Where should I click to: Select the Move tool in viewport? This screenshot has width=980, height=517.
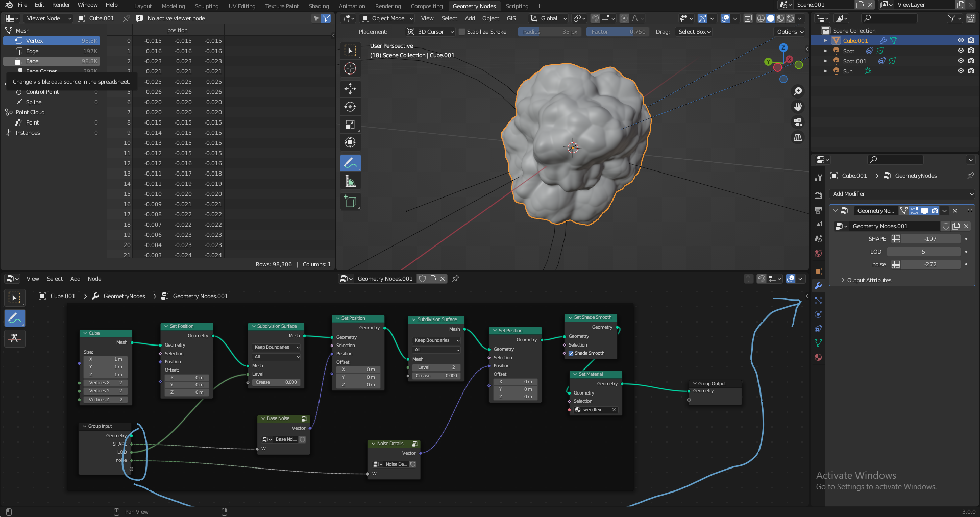coord(350,89)
